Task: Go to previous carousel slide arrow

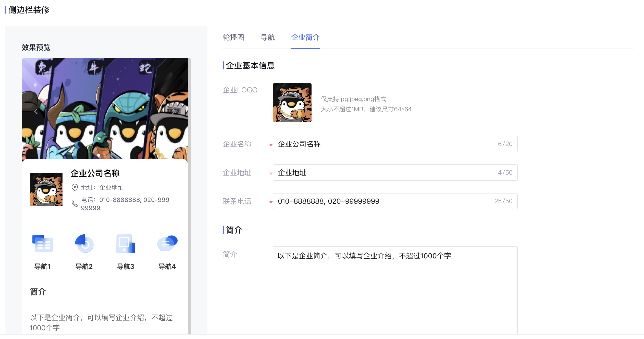Action: click(x=36, y=111)
